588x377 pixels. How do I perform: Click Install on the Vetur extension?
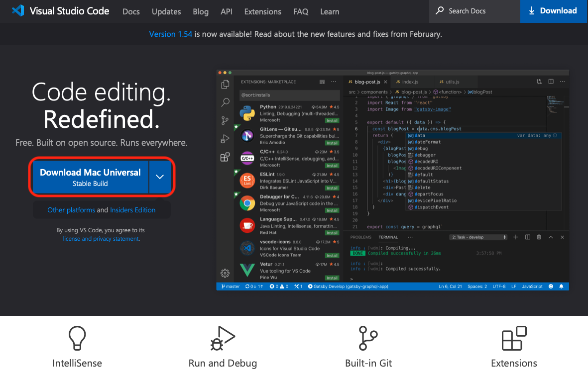332,278
